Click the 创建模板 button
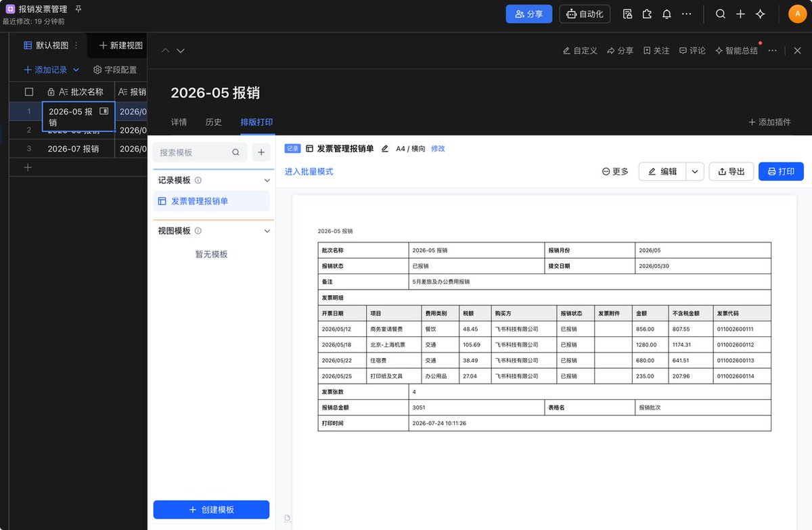Image resolution: width=812 pixels, height=530 pixels. 211,510
